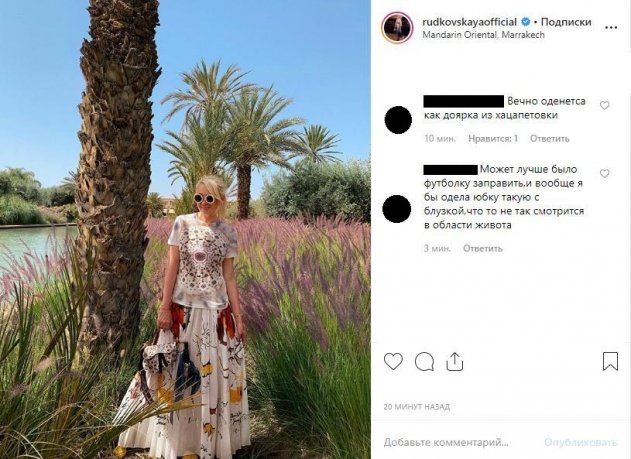Click the blue verified badge
This screenshot has width=631, height=459.
coord(526,22)
